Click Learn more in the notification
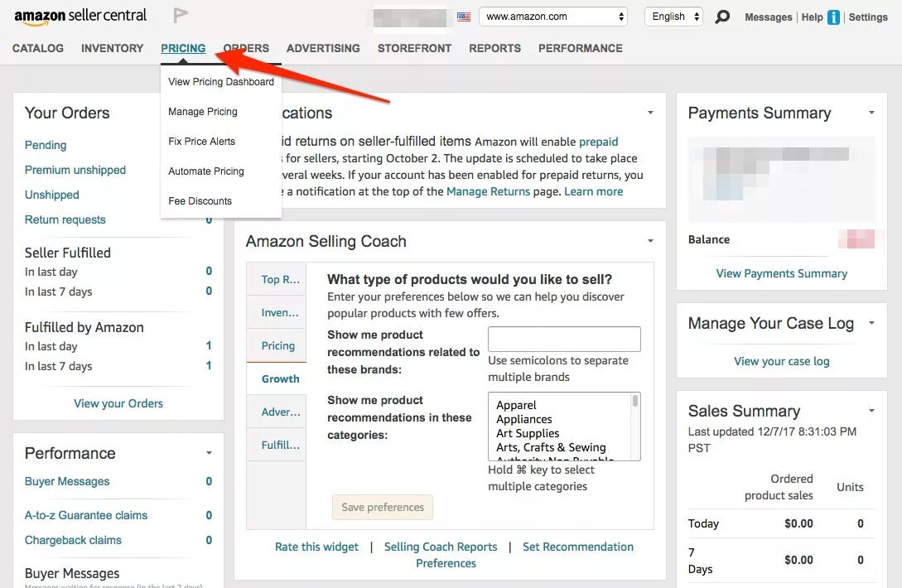Screen dimensions: 902x588 click(593, 191)
